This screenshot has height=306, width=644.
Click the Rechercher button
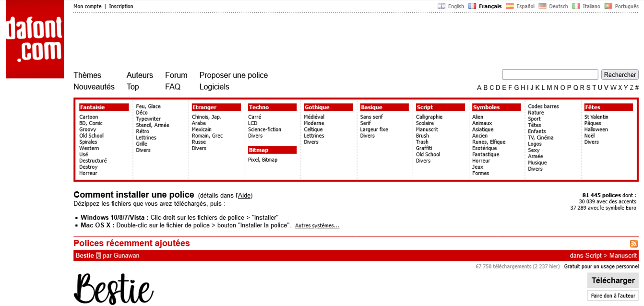[x=620, y=74]
